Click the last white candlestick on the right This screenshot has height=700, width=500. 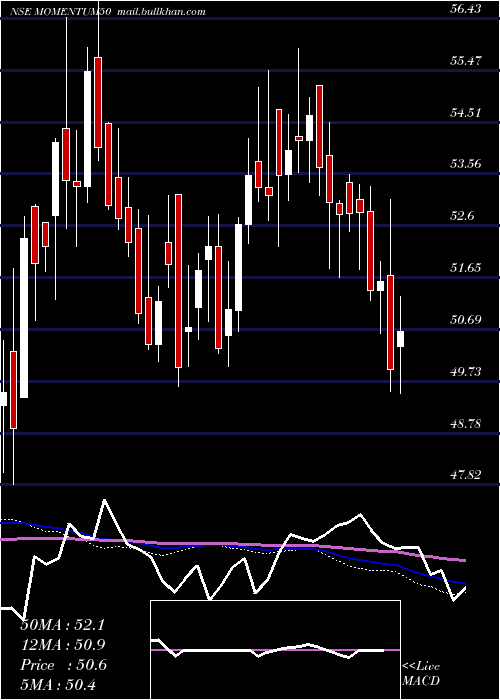(x=400, y=339)
